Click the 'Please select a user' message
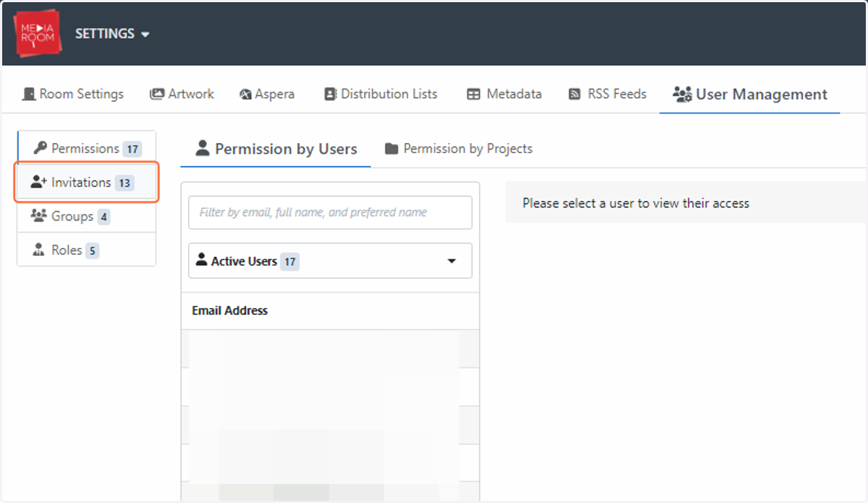This screenshot has height=503, width=868. click(x=636, y=203)
